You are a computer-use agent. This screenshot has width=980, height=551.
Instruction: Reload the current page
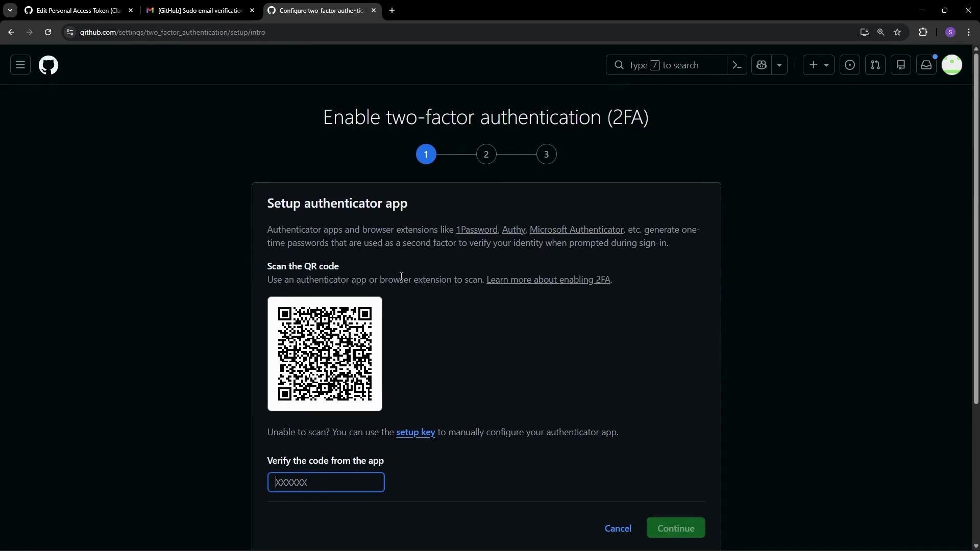48,32
